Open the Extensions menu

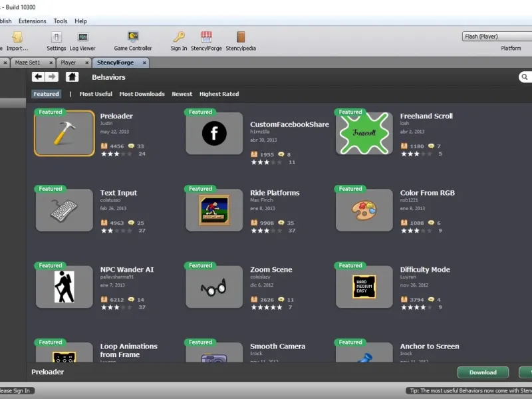[x=32, y=21]
